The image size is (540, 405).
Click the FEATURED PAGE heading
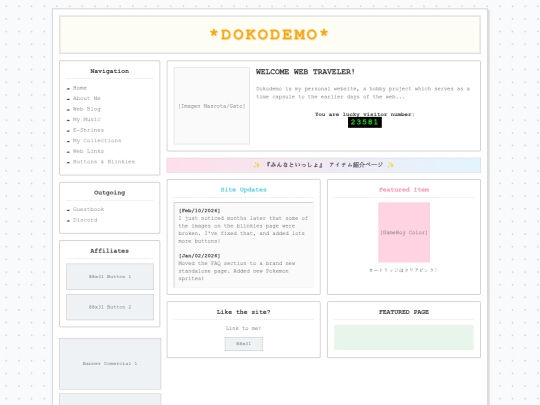(404, 312)
